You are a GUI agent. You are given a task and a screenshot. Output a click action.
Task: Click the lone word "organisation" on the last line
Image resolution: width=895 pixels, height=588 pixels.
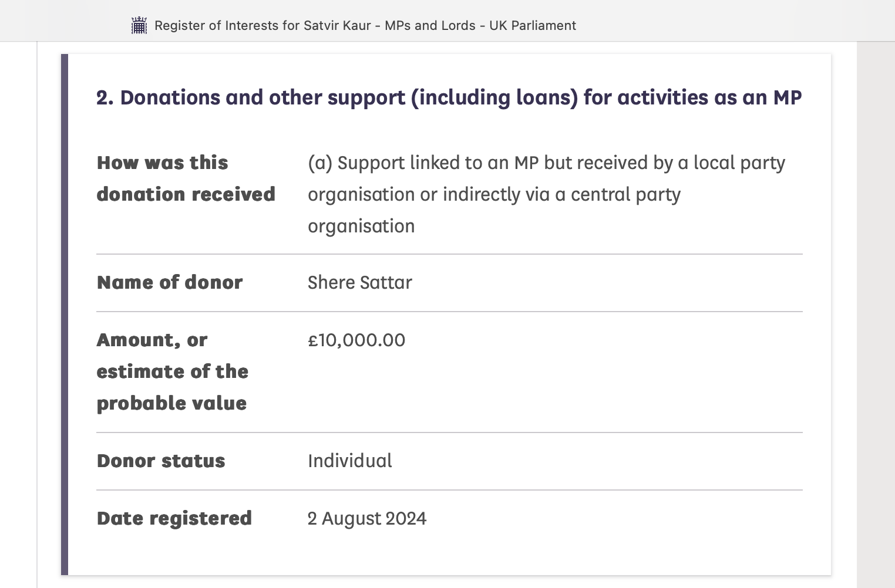(x=361, y=226)
